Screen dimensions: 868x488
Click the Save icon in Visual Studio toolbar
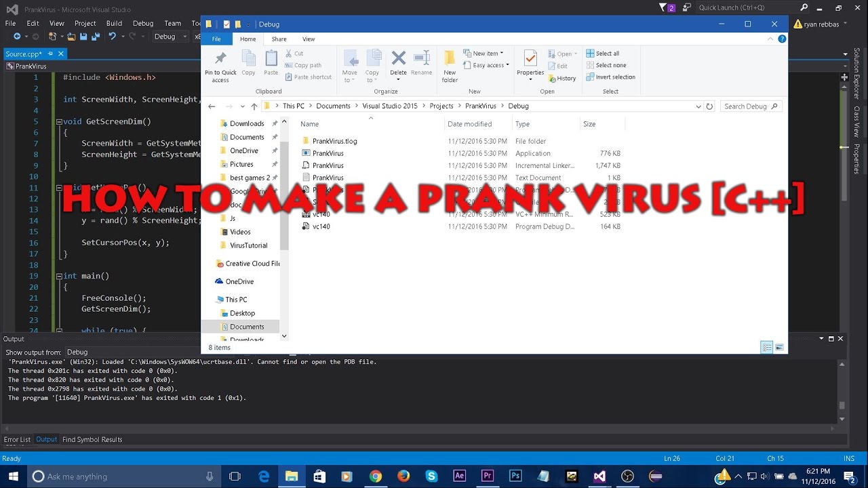click(x=85, y=37)
